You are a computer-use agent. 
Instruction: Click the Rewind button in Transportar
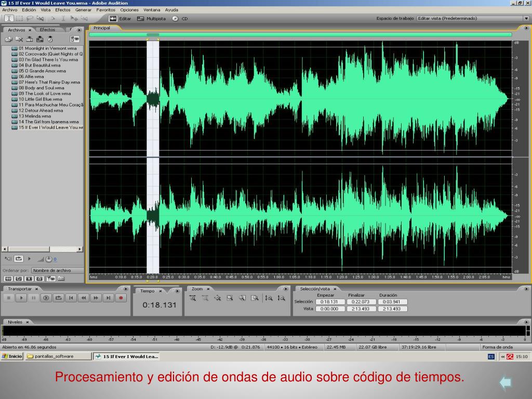[x=84, y=298]
